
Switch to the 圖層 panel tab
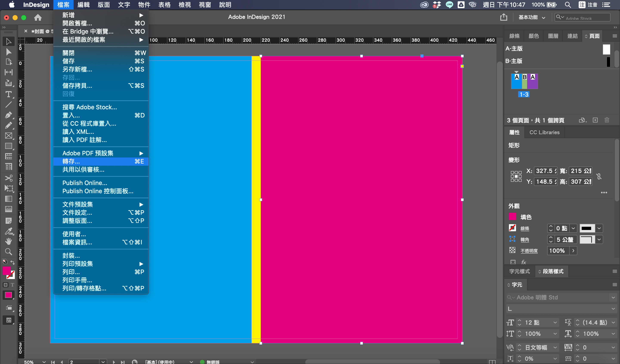(x=553, y=36)
